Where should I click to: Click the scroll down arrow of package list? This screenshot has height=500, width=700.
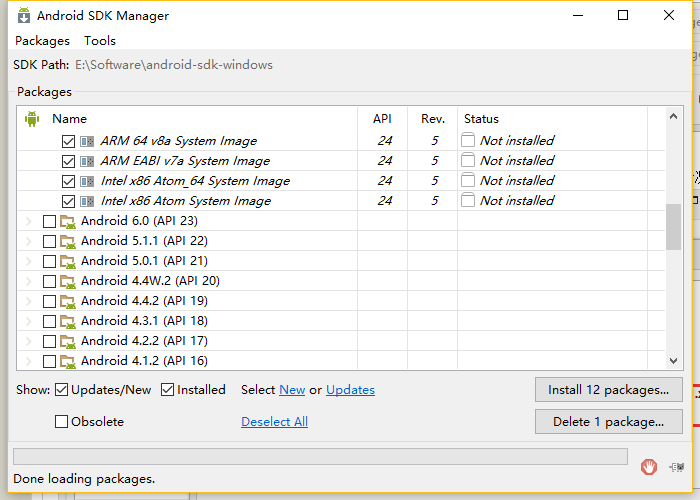673,361
